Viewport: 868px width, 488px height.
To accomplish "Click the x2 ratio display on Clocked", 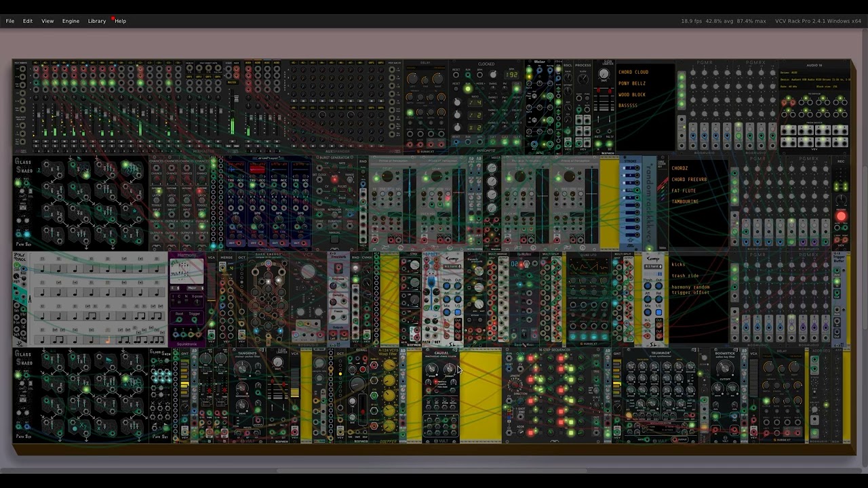I will pos(476,127).
